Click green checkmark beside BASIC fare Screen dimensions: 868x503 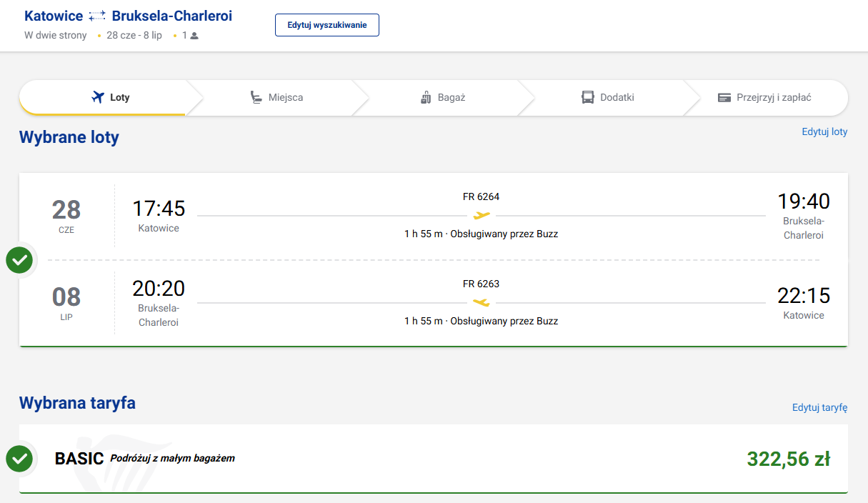tap(19, 459)
